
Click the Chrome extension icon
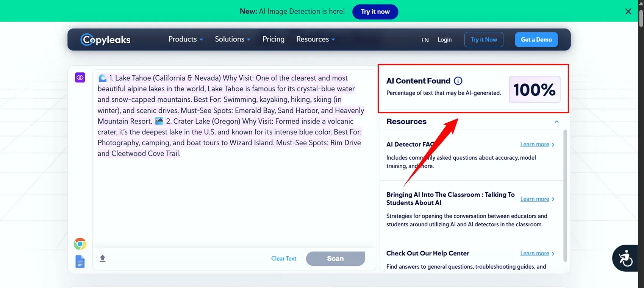pos(80,244)
